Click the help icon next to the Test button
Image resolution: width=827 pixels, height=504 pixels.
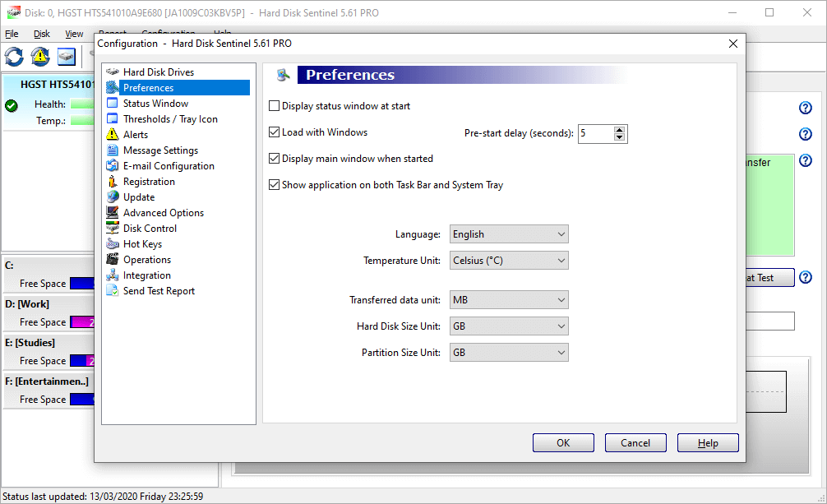[806, 277]
